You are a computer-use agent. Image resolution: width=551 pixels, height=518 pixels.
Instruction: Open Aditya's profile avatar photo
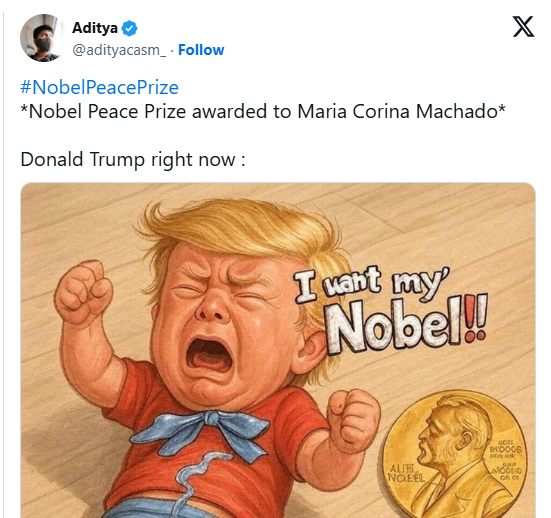pyautogui.click(x=43, y=38)
